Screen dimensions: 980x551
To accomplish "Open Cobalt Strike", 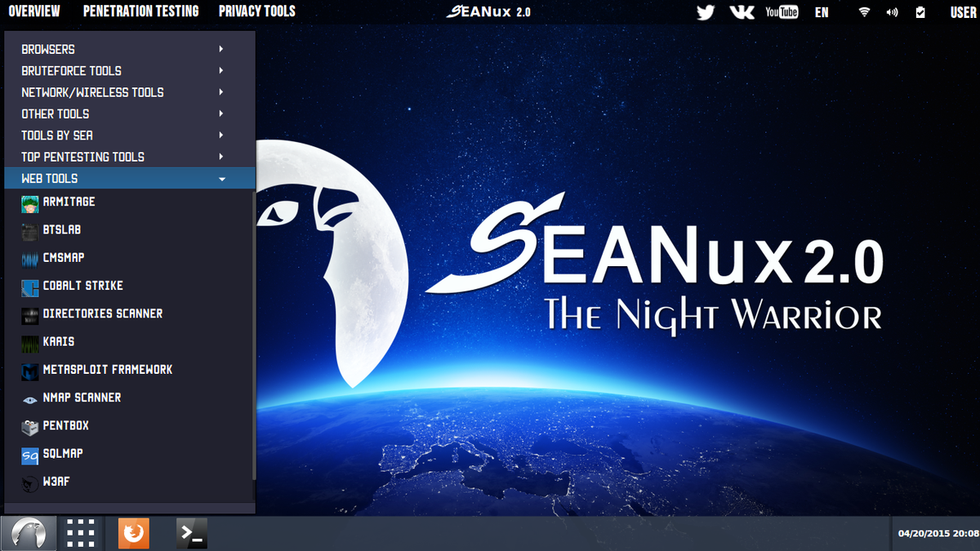I will tap(82, 287).
